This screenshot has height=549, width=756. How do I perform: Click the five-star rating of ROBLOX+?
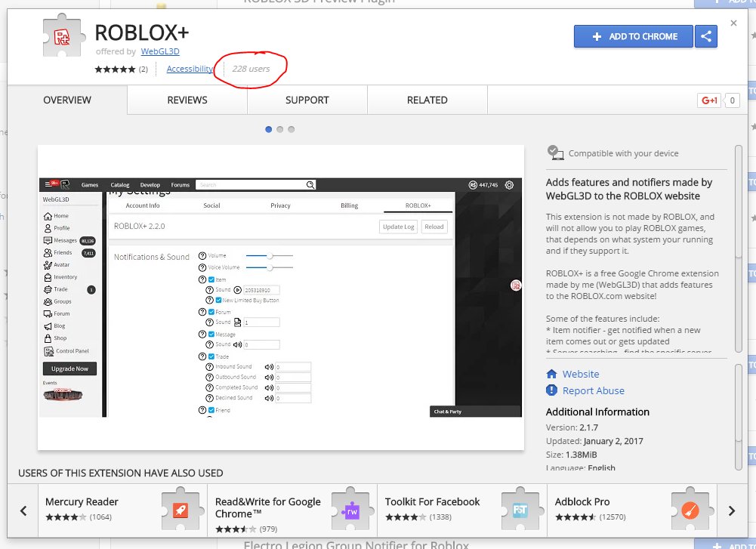click(115, 69)
